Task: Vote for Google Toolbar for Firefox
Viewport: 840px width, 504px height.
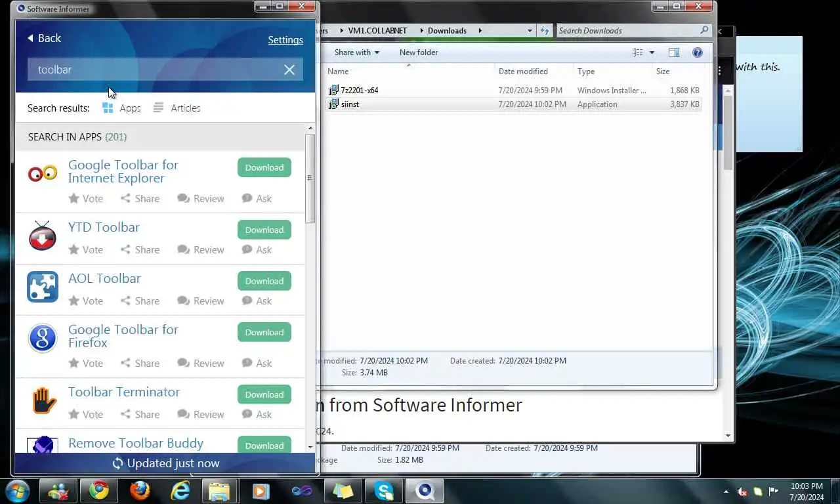Action: click(x=86, y=363)
